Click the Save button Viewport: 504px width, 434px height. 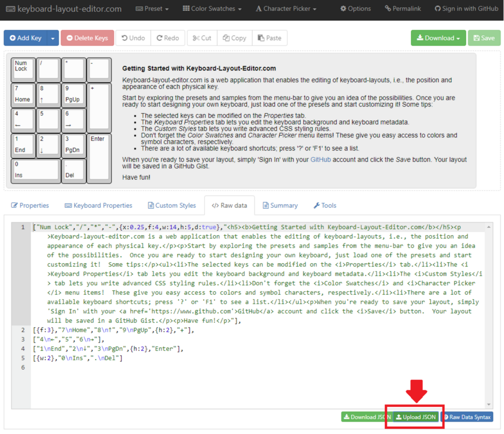[x=484, y=38]
